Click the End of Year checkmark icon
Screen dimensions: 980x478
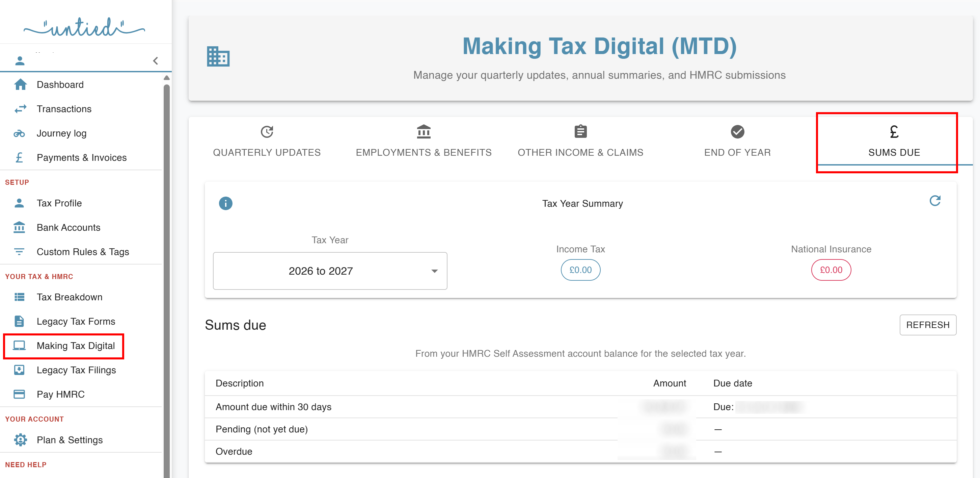[737, 132]
